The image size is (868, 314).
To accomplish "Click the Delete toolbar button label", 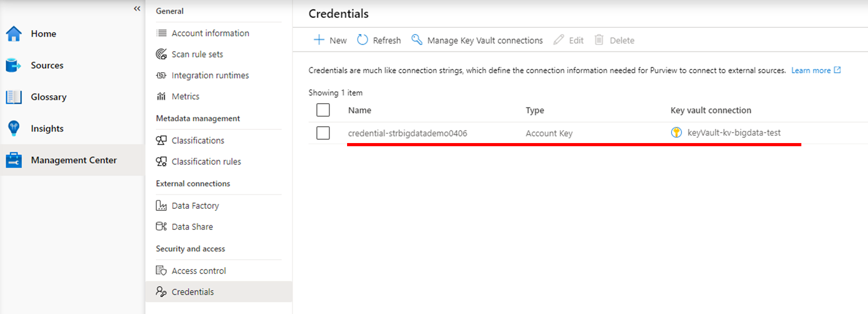I will [622, 40].
